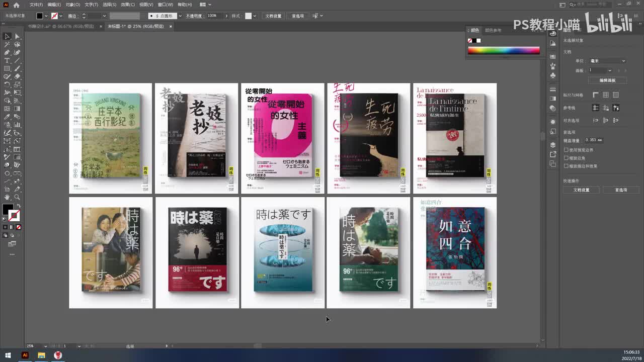This screenshot has width=644, height=362.
Task: Click the Home icon in menu bar
Action: (x=16, y=5)
